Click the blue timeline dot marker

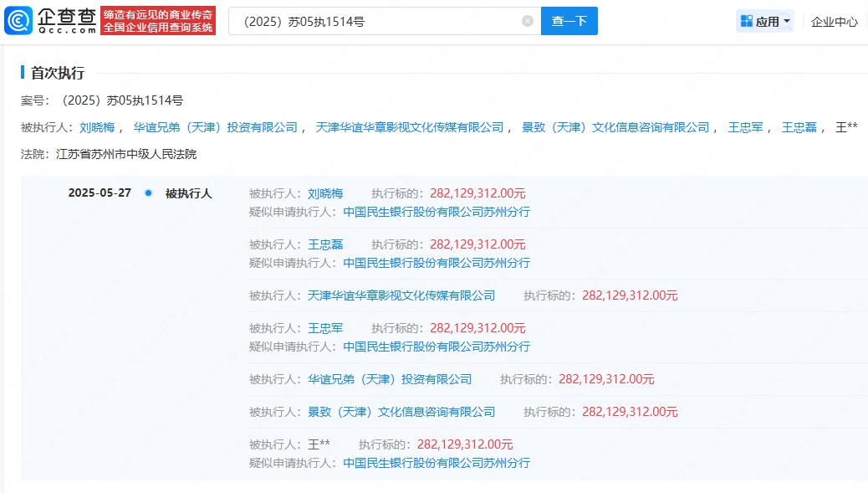click(x=148, y=193)
